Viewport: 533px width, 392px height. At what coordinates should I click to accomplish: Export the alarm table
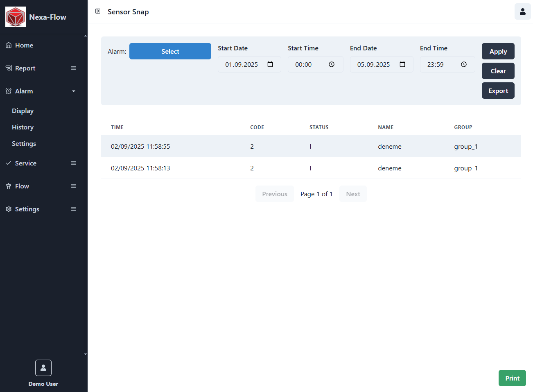(498, 91)
